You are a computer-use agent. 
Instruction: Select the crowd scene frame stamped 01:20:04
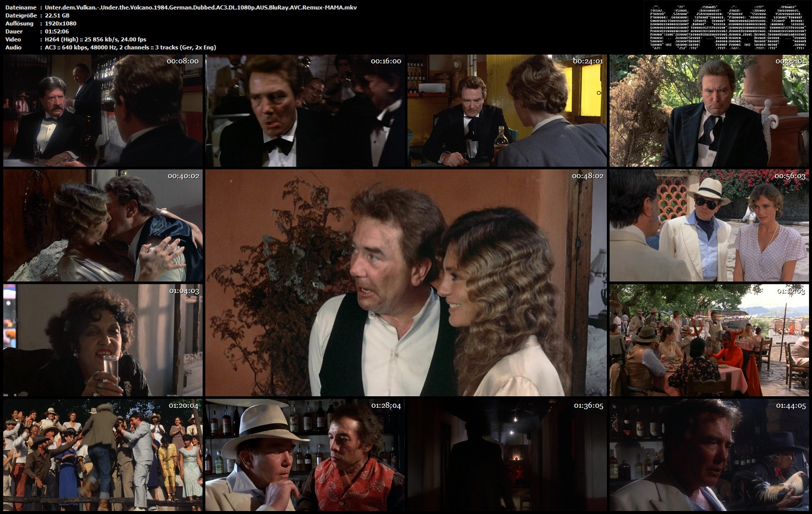pos(103,455)
